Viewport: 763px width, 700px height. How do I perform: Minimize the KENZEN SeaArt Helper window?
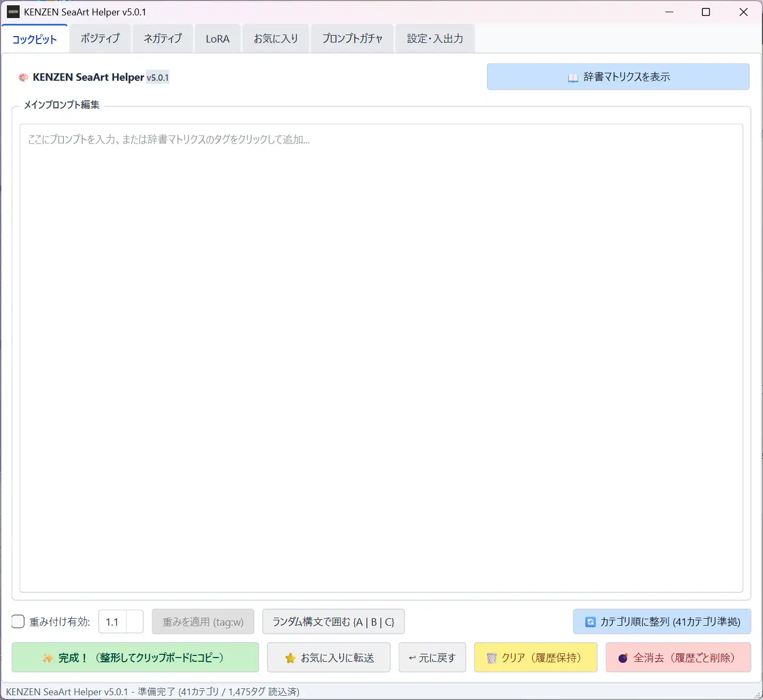point(669,12)
